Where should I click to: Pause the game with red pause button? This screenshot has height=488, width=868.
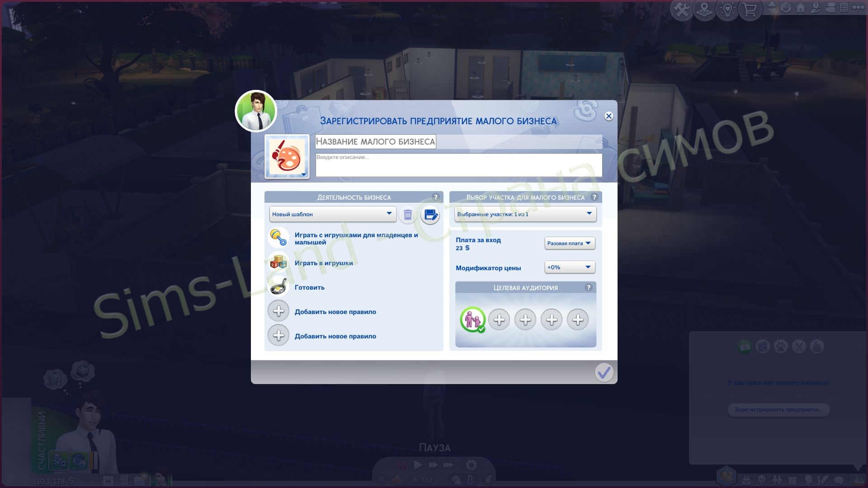click(402, 465)
